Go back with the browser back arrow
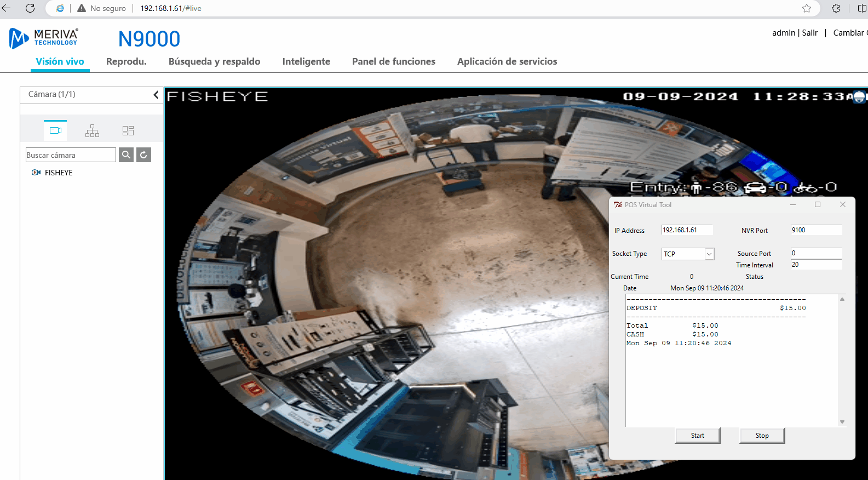The image size is (868, 480). click(x=7, y=8)
